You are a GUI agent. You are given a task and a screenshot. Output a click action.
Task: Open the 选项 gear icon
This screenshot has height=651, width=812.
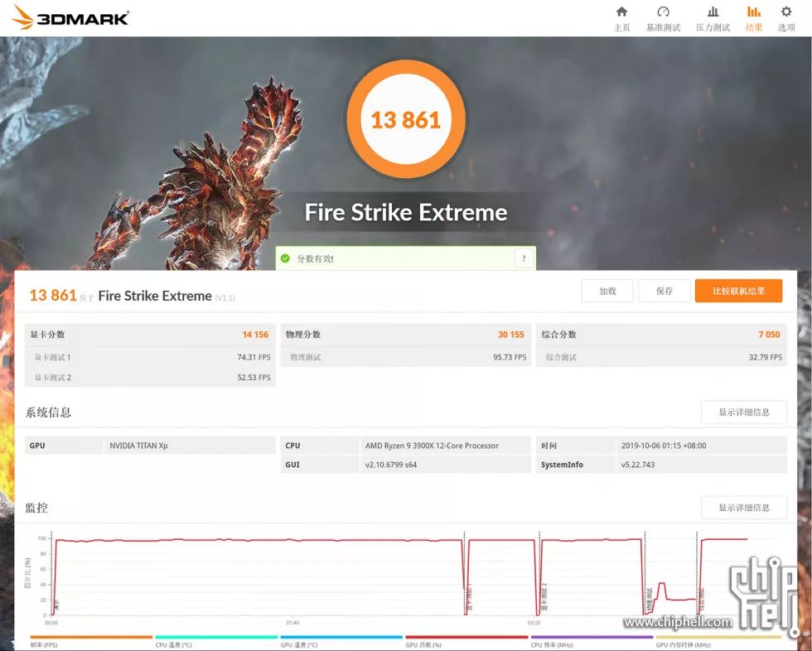(x=786, y=12)
